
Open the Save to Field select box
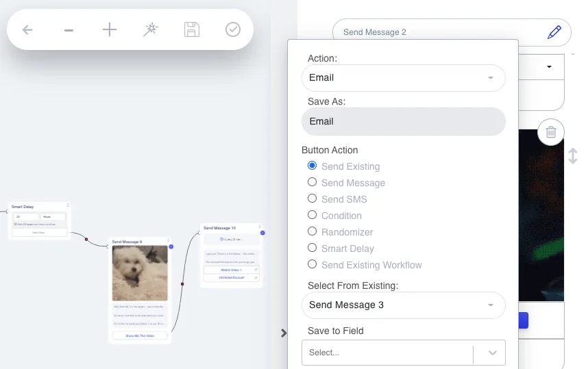(404, 353)
